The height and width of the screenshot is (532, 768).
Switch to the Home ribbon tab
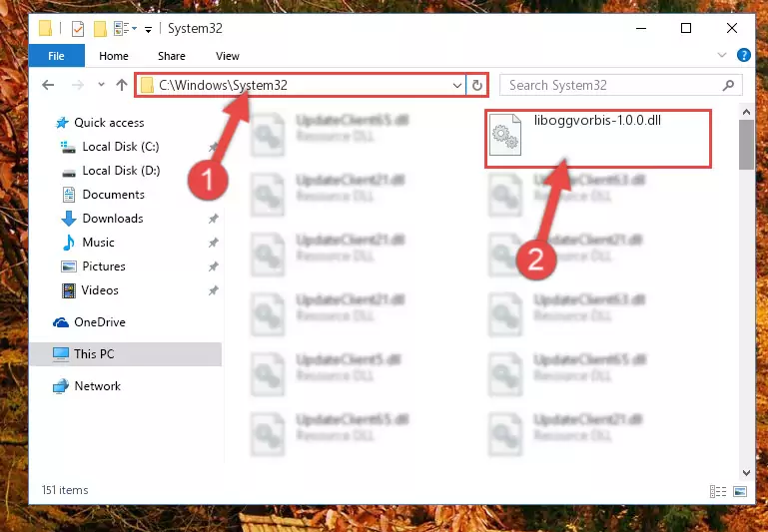tap(114, 56)
